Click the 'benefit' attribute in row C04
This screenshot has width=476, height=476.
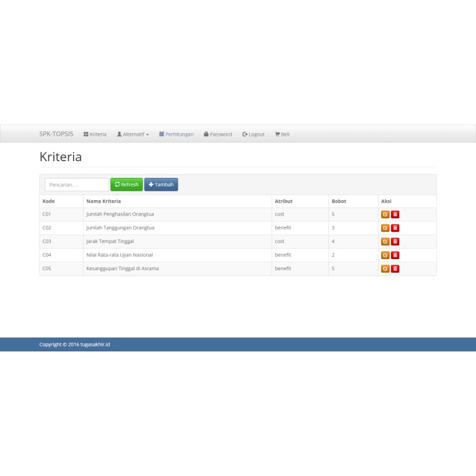coord(283,255)
